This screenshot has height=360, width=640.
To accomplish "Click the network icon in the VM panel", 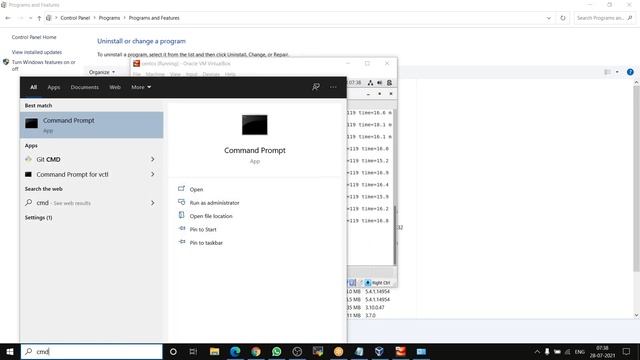I will 370,83.
